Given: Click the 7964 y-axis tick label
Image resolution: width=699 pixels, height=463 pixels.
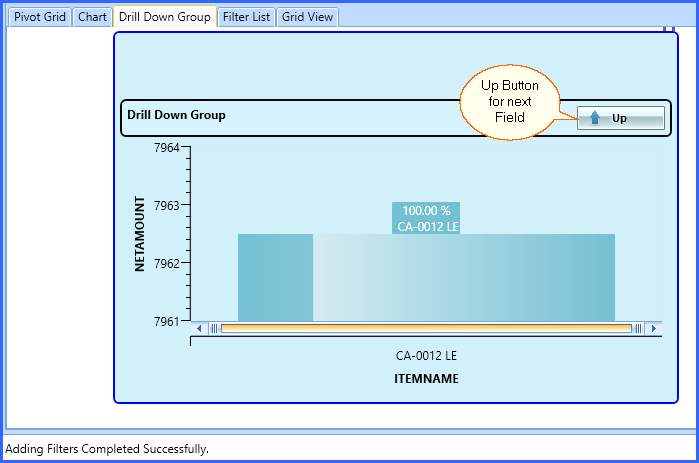Looking at the screenshot, I should click(x=166, y=148).
